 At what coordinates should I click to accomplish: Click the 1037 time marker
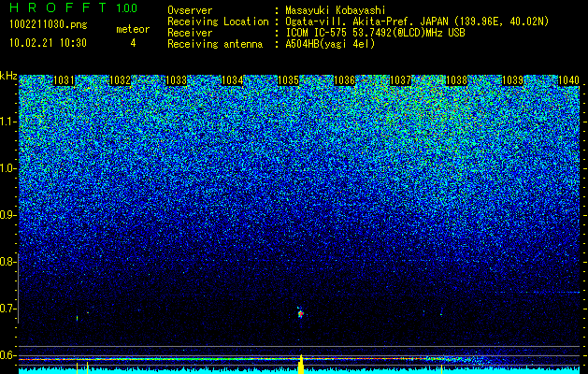400,80
